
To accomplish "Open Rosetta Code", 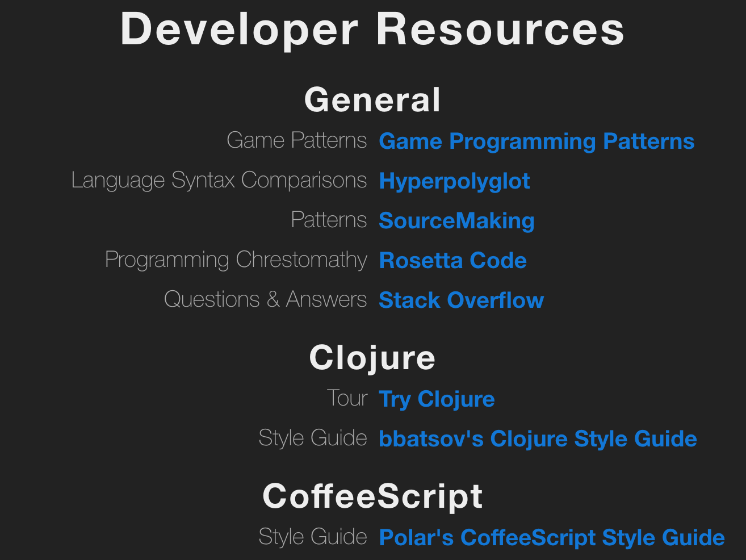I will pos(452,260).
